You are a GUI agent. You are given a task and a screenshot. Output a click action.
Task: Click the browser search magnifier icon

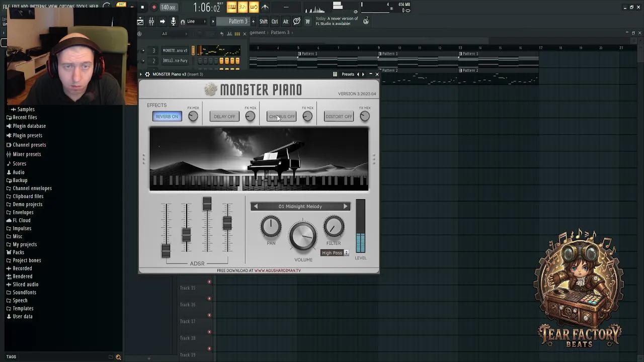[x=118, y=357]
